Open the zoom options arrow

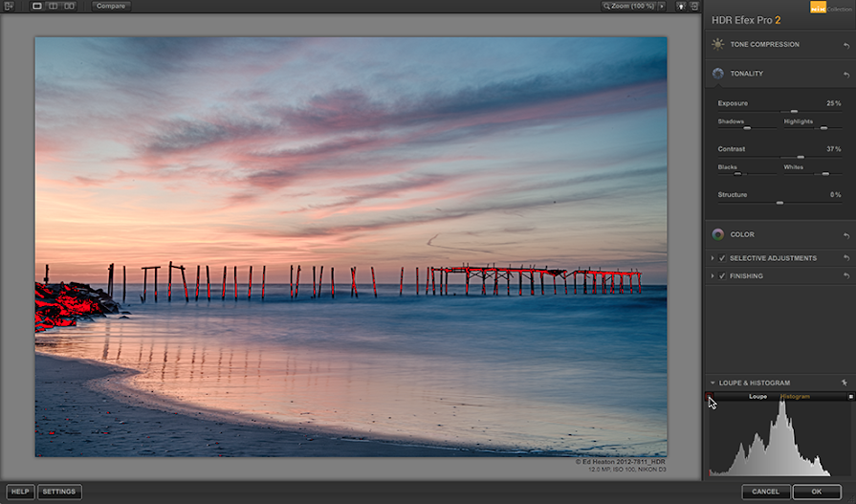coord(662,6)
